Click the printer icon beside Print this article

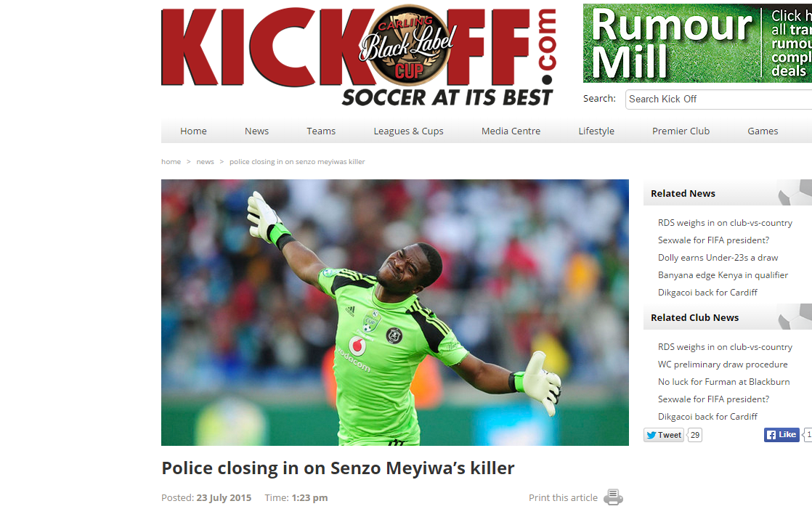[x=613, y=497]
